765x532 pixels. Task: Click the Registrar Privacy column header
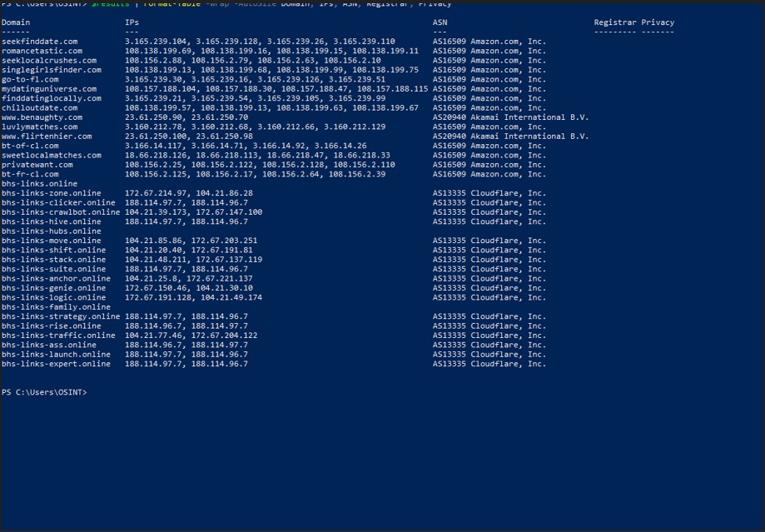click(x=633, y=22)
